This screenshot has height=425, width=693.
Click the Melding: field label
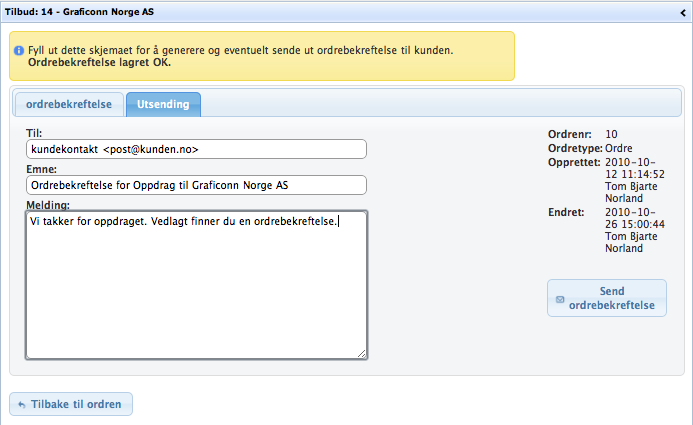point(48,205)
